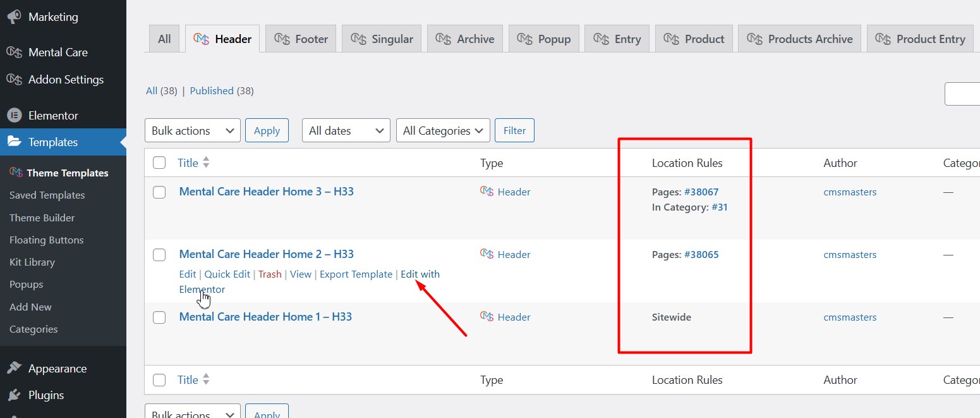Click Export Template link under Home 2

tap(356, 274)
